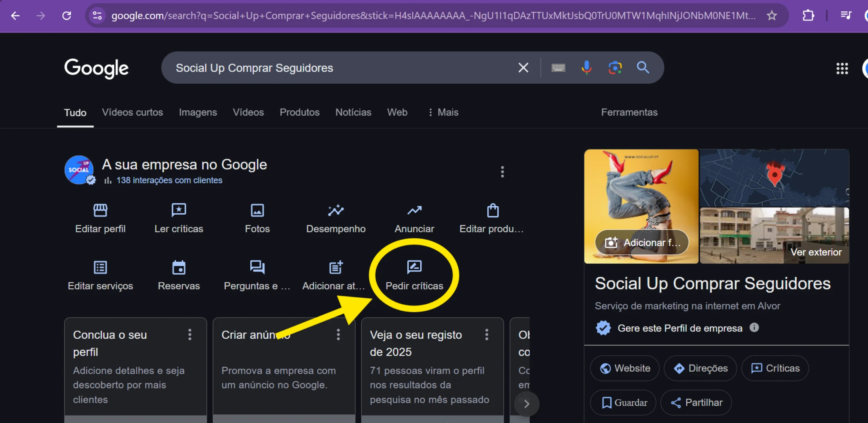Screen dimensions: 868x423
Task: Open the Ver exterior street view thumbnail
Action: 774,235
